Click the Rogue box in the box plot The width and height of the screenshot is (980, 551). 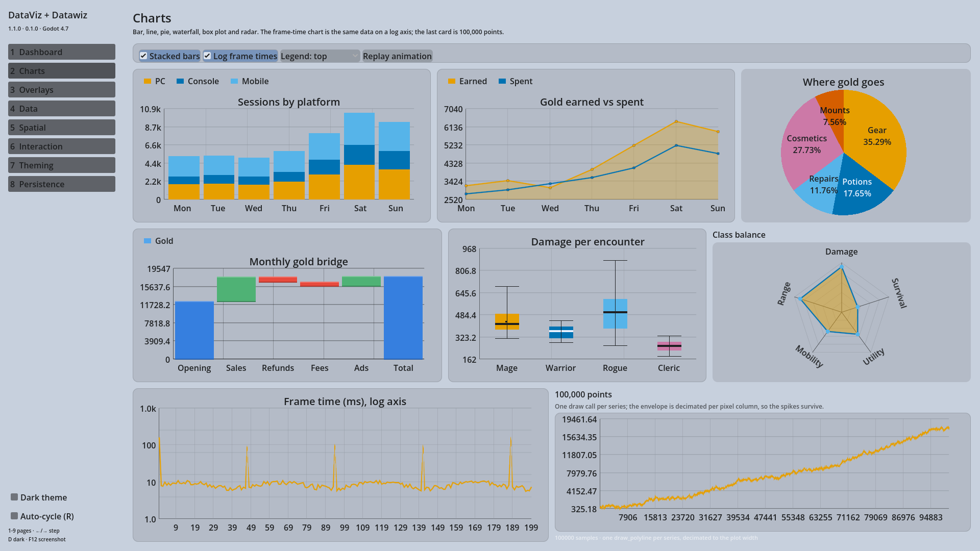coord(615,314)
